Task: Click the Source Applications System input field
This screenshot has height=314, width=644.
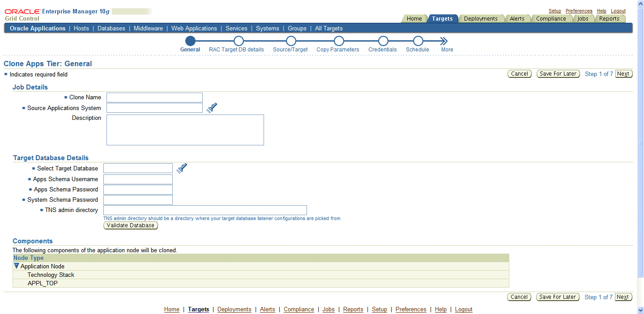Action: click(154, 108)
